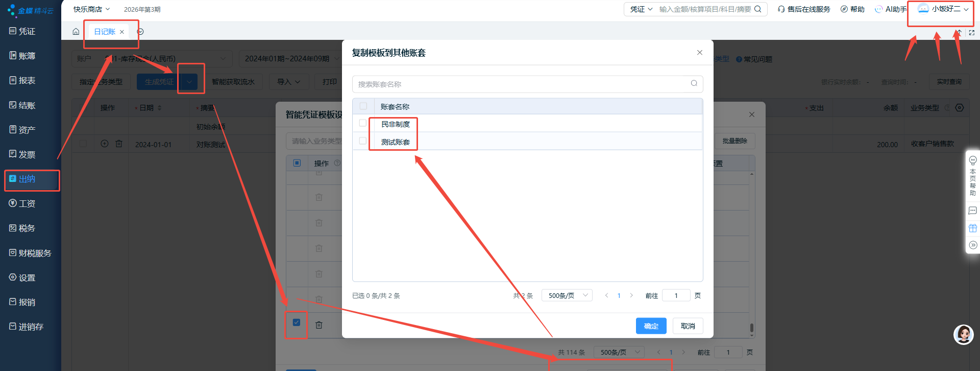980x371 pixels.
Task: Close the 复制模板到其他账套 dialog
Action: pos(700,53)
